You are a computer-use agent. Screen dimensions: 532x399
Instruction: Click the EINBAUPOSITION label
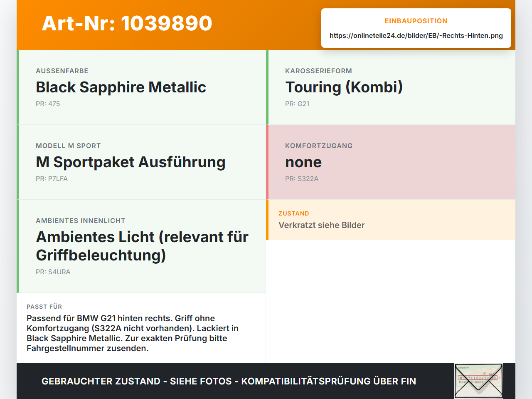pos(416,21)
